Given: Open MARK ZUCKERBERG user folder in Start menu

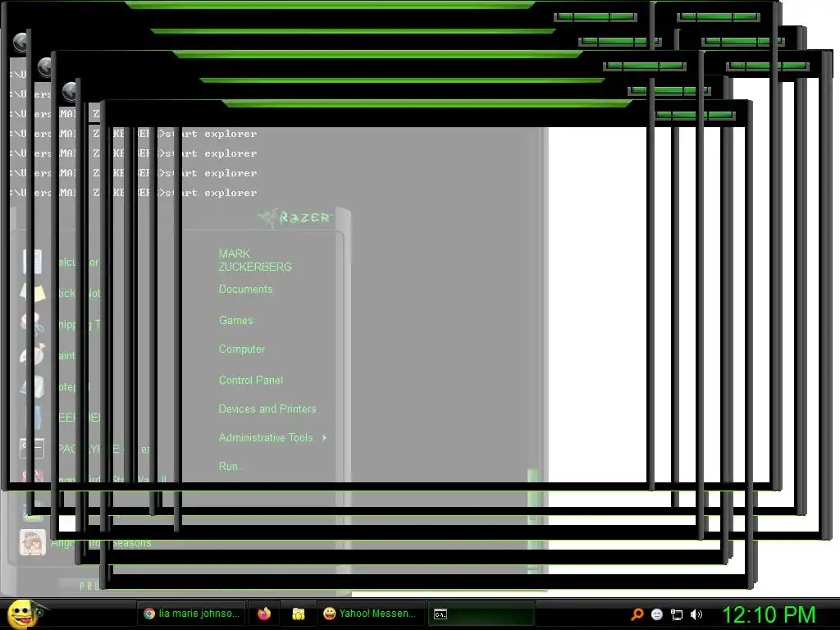Looking at the screenshot, I should tap(255, 260).
